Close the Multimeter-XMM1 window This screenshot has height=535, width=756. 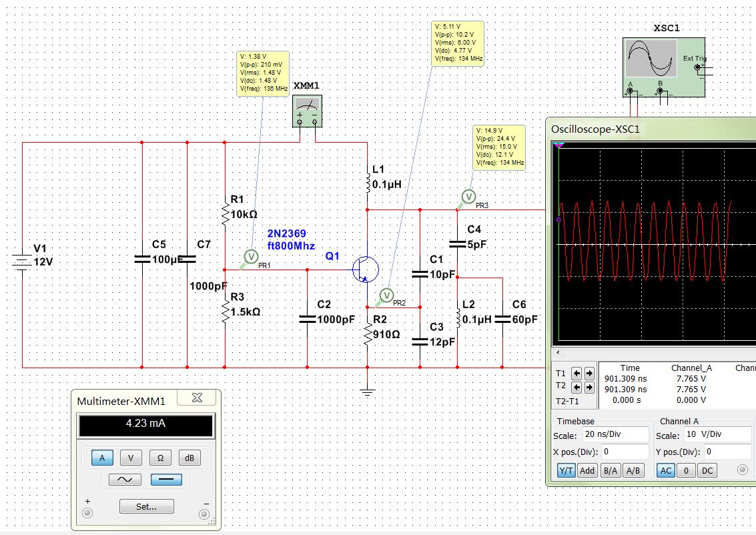coord(197,398)
